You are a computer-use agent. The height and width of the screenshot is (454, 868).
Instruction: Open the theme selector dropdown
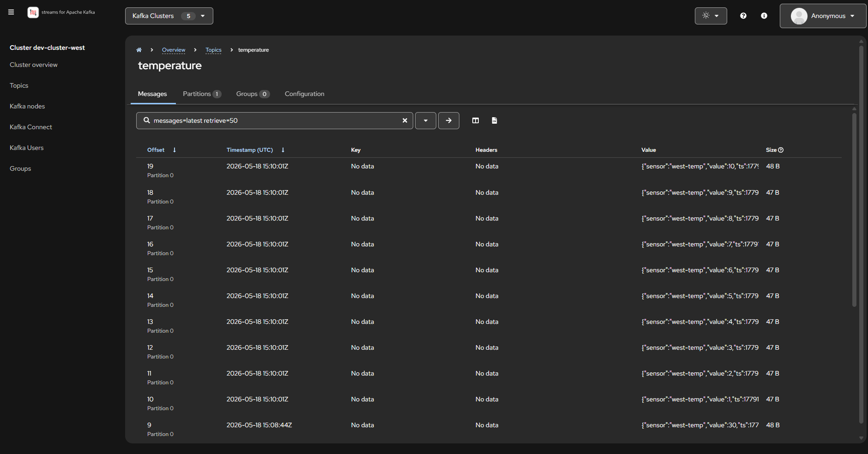(x=711, y=16)
